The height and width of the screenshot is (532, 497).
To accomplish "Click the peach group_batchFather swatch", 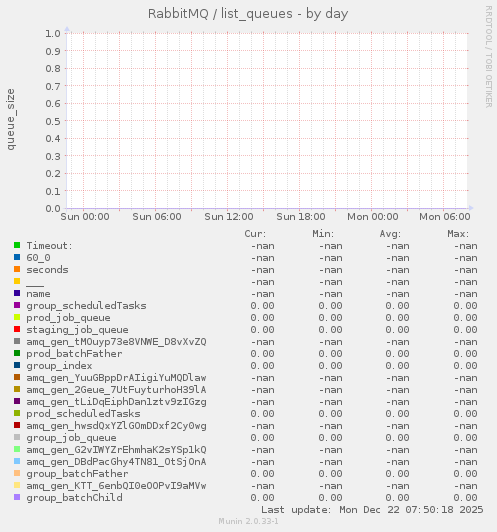I will coord(17,473).
